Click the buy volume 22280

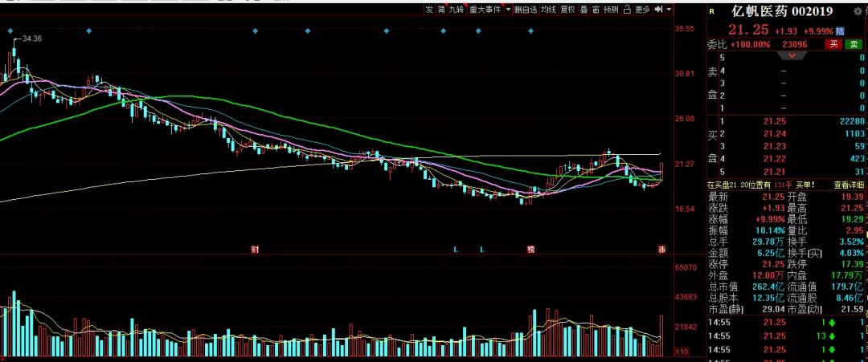(852, 121)
